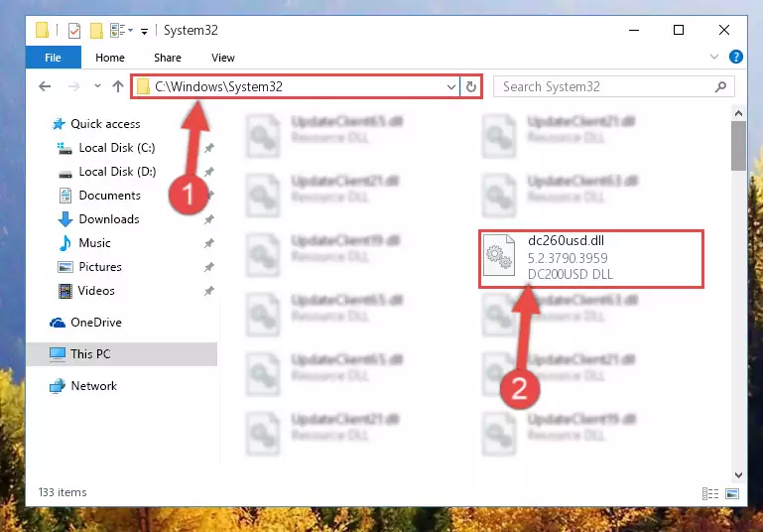Viewport: 763px width, 532px height.
Task: Switch to Details view via status bar icon
Action: [x=710, y=493]
